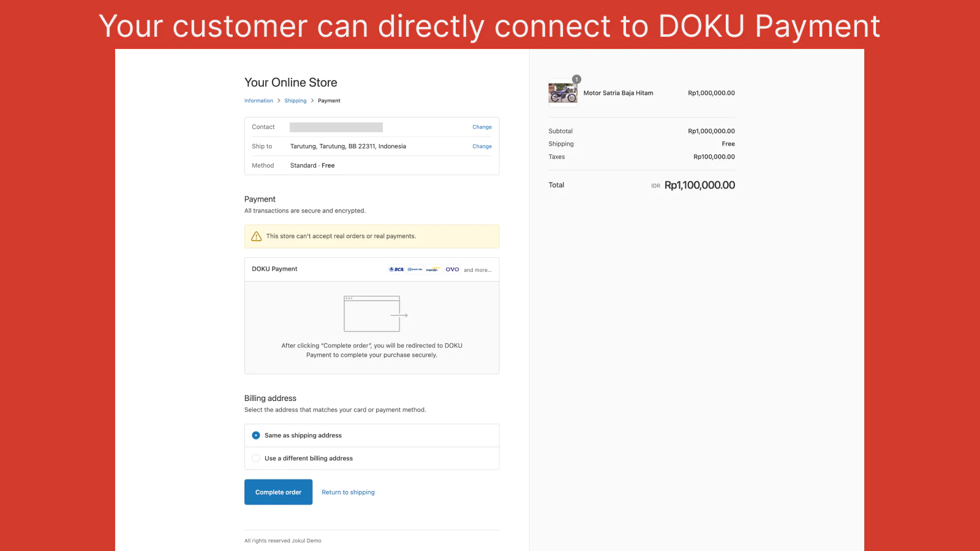This screenshot has width=980, height=551.
Task: Go to the Information breadcrumb step
Action: [258, 101]
